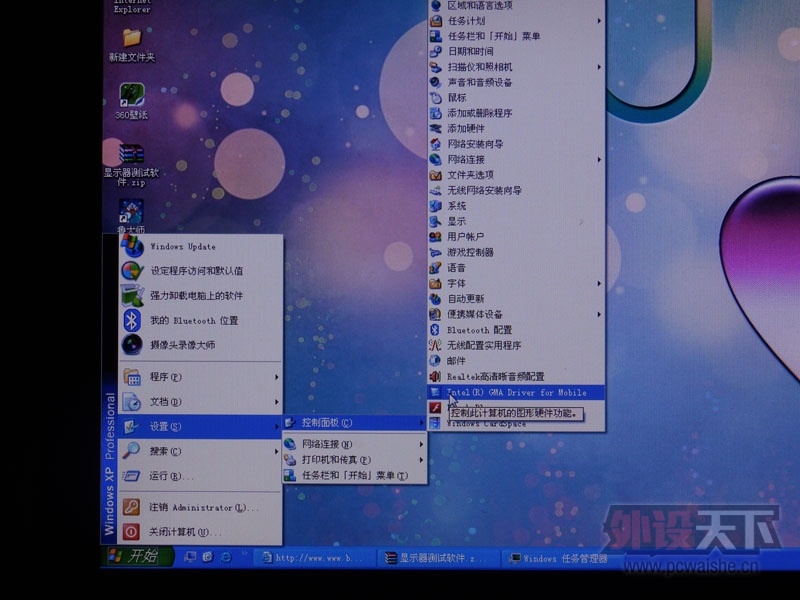Click the 日期和时间 icon
Viewport: 800px width, 600px height.
coord(435,51)
